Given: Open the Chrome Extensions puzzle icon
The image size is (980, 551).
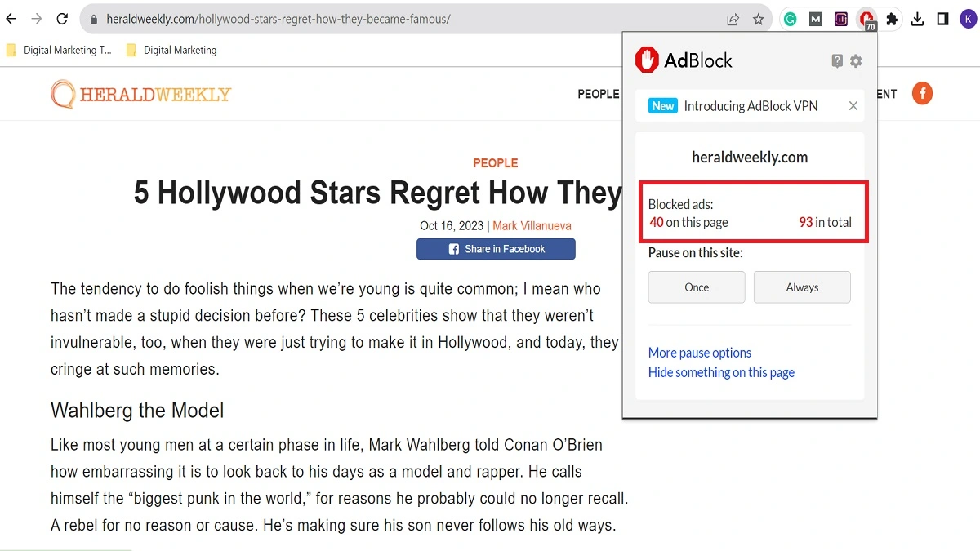Looking at the screenshot, I should click(x=892, y=20).
